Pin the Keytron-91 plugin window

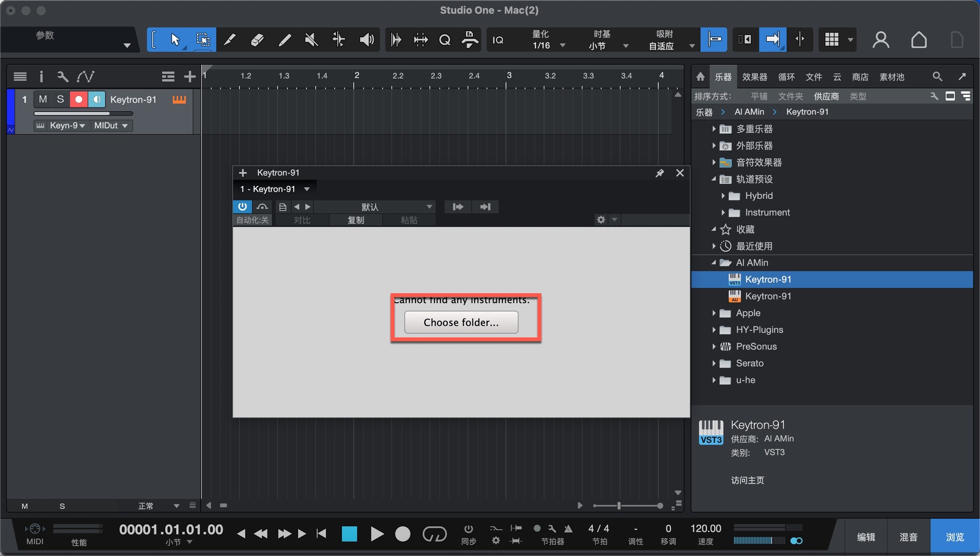click(659, 173)
